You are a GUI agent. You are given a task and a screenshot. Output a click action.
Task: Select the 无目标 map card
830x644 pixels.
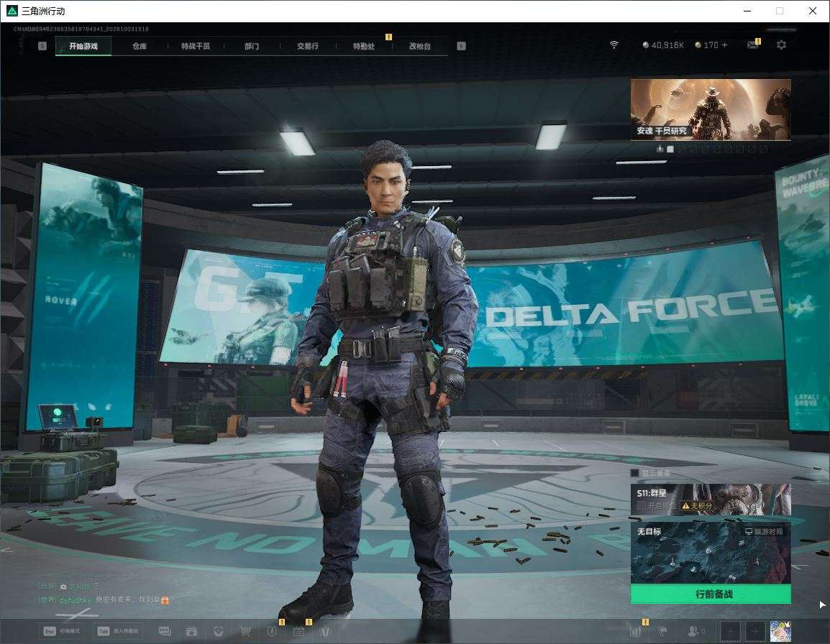tap(711, 553)
